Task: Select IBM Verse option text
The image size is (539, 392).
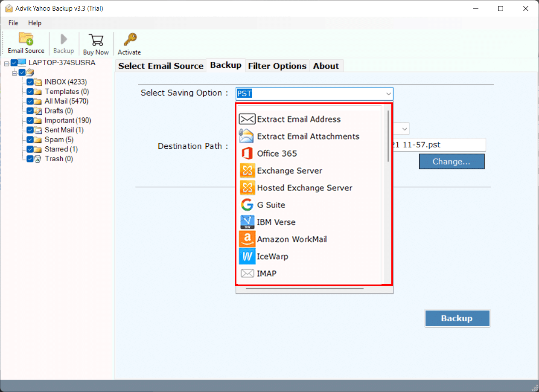Action: point(276,222)
